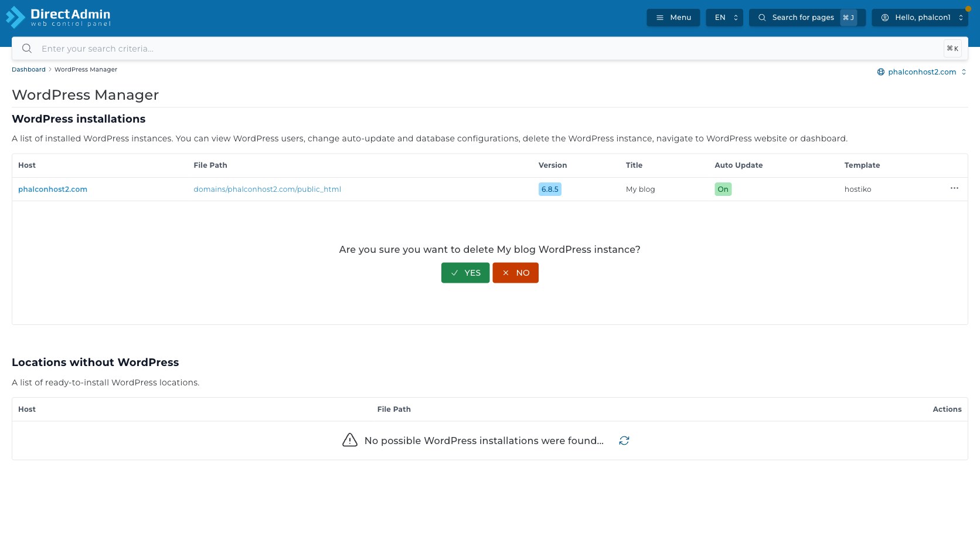
Task: Click the 6.8.5 version badge
Action: [550, 189]
